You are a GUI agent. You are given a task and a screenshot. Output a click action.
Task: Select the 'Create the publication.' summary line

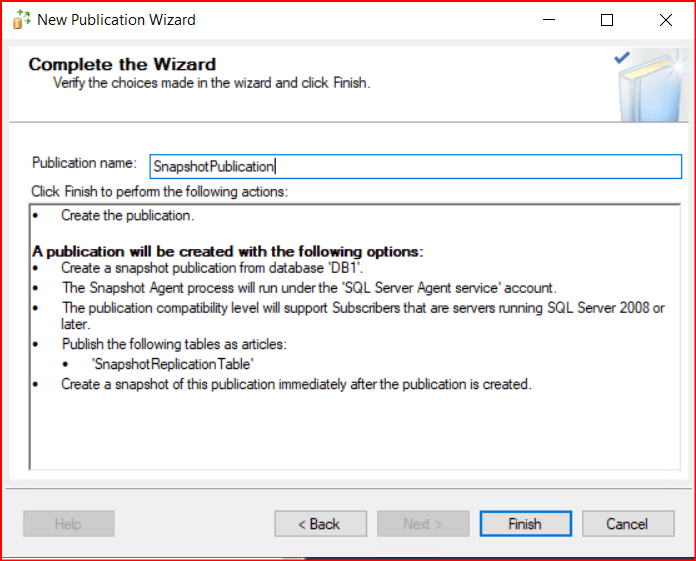tap(127, 215)
